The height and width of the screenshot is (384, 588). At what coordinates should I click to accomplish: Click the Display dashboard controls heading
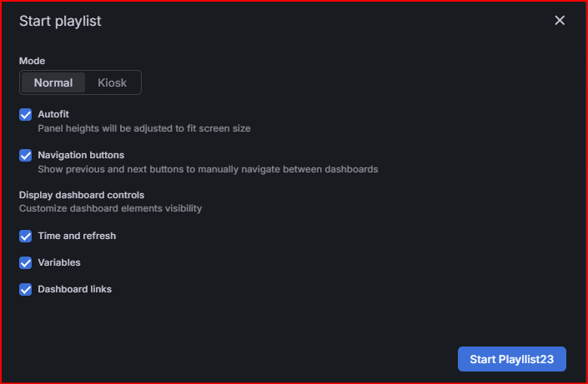82,195
